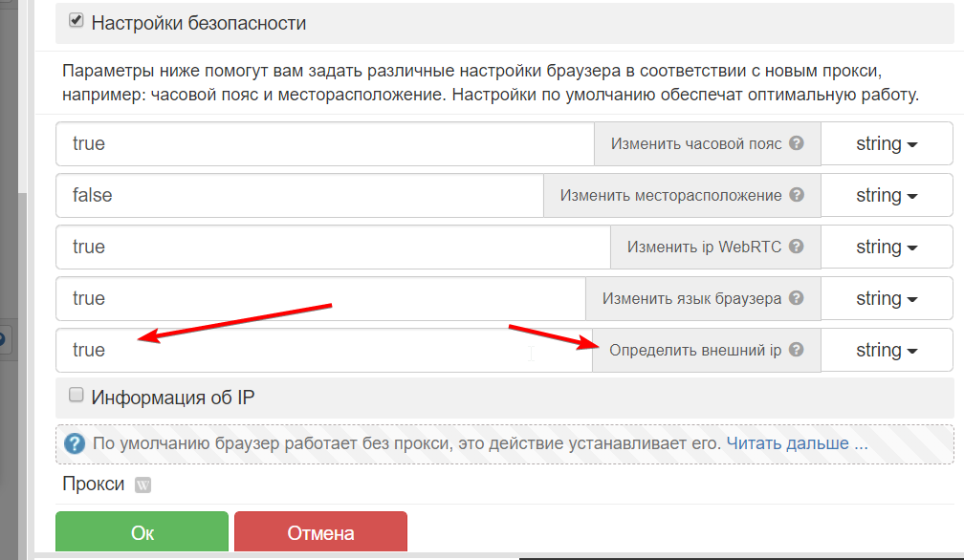Enable the Информация об IP checkbox
The image size is (964, 560).
pyautogui.click(x=77, y=395)
